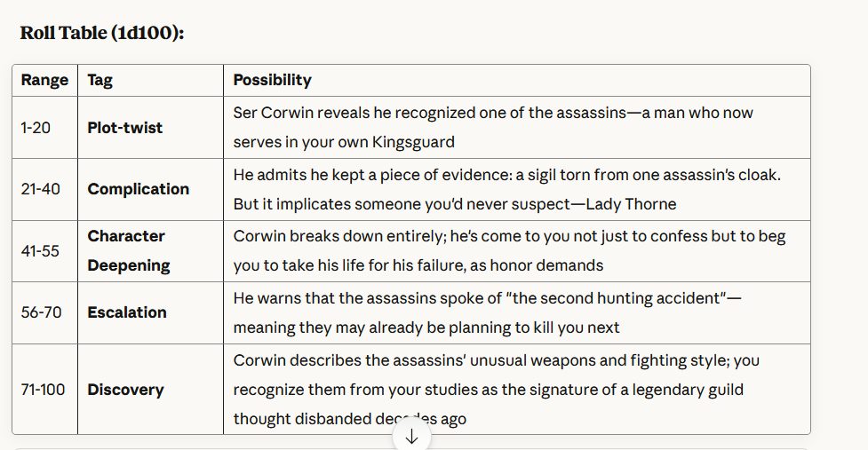The width and height of the screenshot is (868, 450).
Task: Click the Discovery tag
Action: point(125,390)
